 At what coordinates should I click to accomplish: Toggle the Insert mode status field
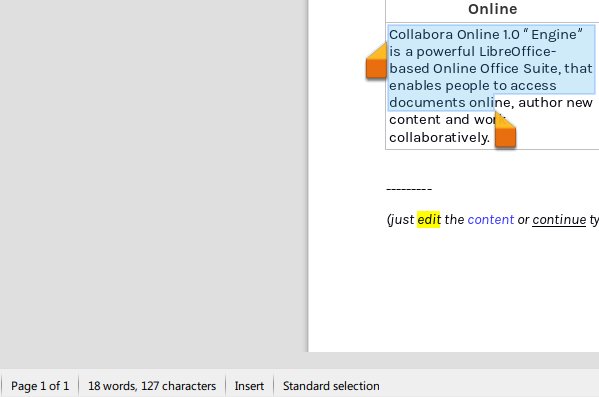tap(249, 386)
